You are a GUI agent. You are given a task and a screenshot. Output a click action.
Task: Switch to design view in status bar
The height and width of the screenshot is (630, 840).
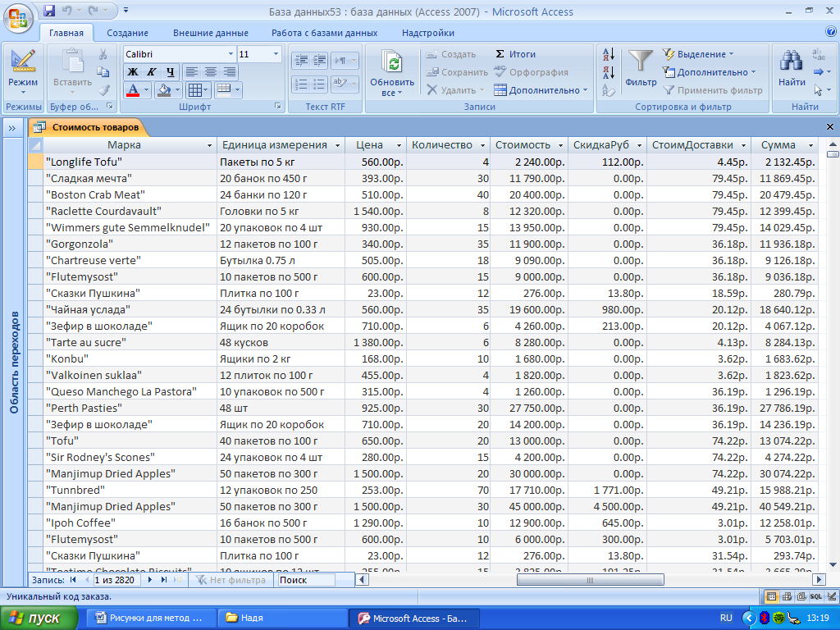tap(832, 596)
